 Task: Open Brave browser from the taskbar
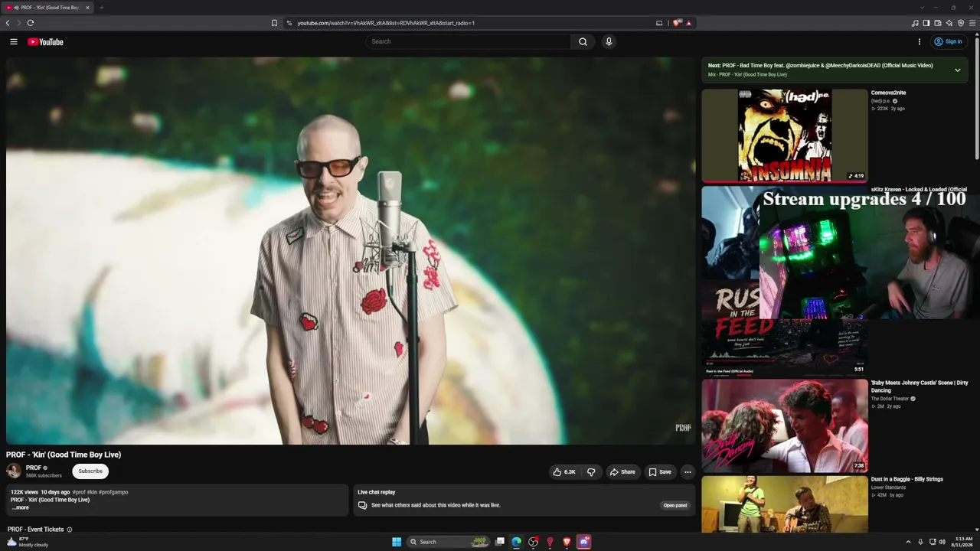567,542
